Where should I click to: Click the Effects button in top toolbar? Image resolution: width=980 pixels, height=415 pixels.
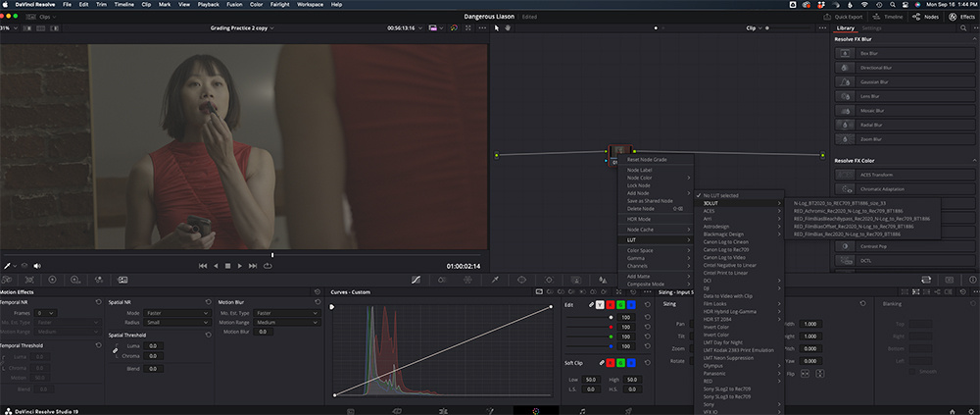click(962, 17)
